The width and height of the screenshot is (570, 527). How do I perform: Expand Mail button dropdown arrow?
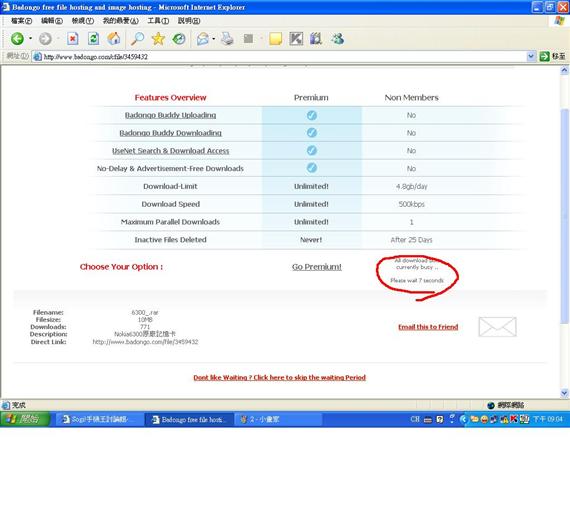tap(213, 39)
